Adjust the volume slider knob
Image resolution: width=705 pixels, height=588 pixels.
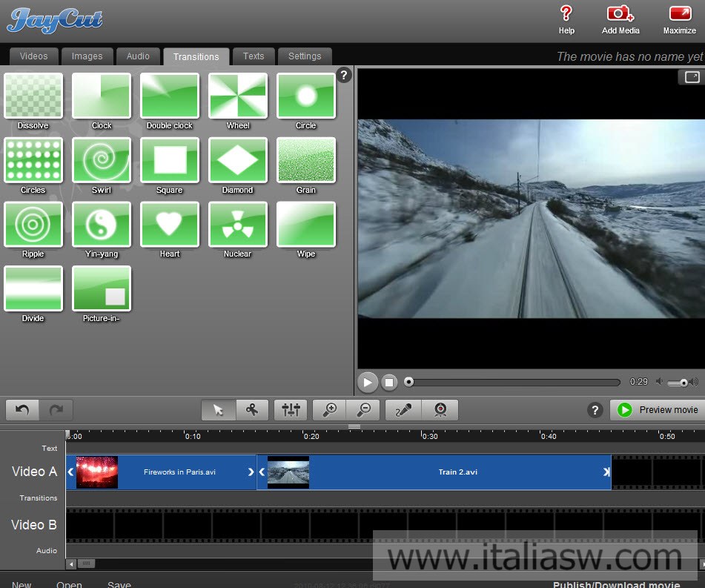(x=684, y=383)
